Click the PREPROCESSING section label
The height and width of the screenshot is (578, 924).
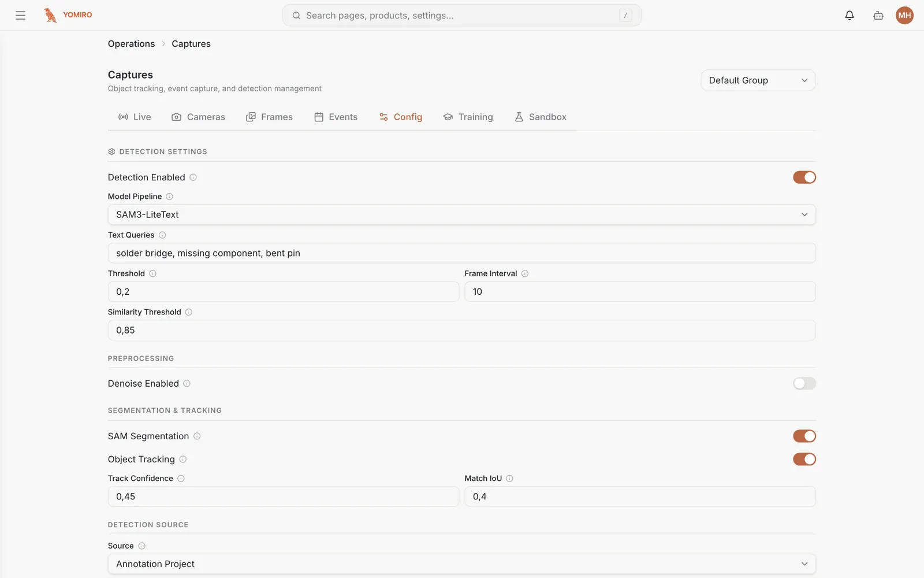[x=141, y=359]
